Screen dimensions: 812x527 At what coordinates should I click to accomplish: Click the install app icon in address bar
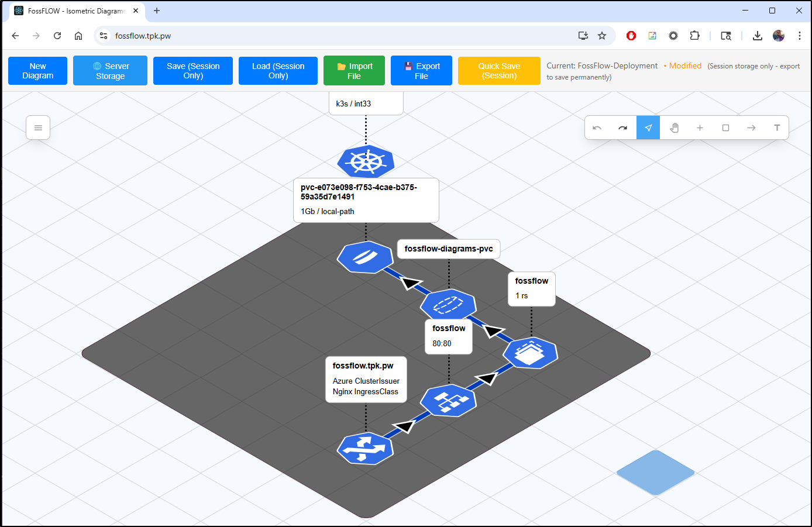click(583, 36)
